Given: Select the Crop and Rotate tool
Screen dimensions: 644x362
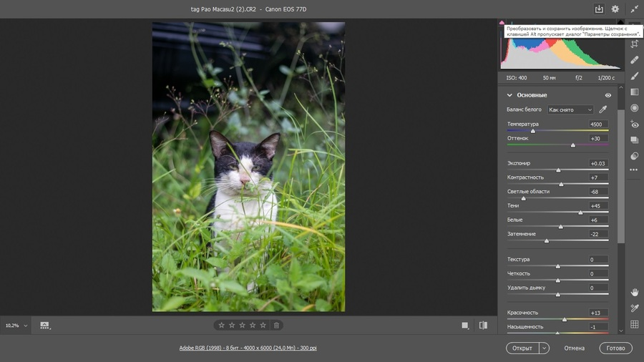Looking at the screenshot, I should click(635, 44).
